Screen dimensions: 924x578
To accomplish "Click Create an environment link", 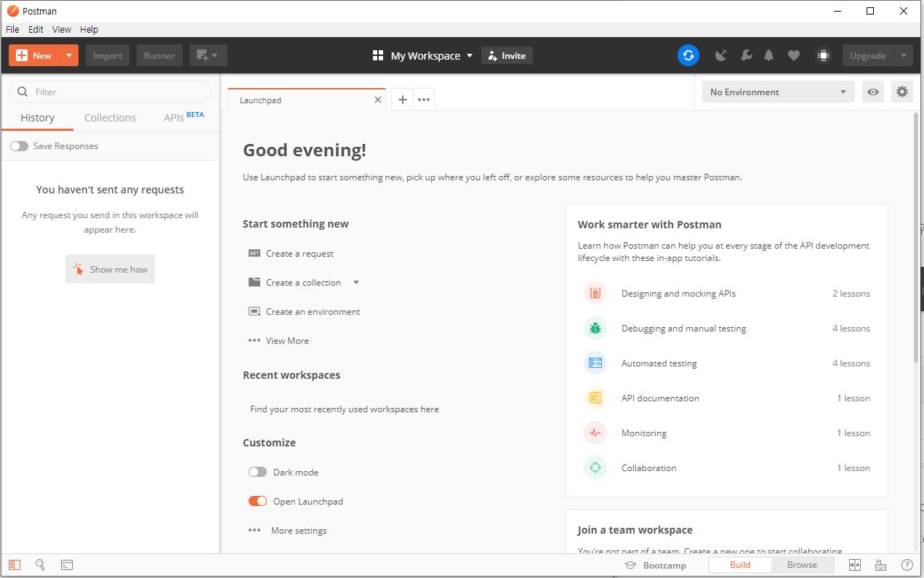I will pyautogui.click(x=313, y=312).
